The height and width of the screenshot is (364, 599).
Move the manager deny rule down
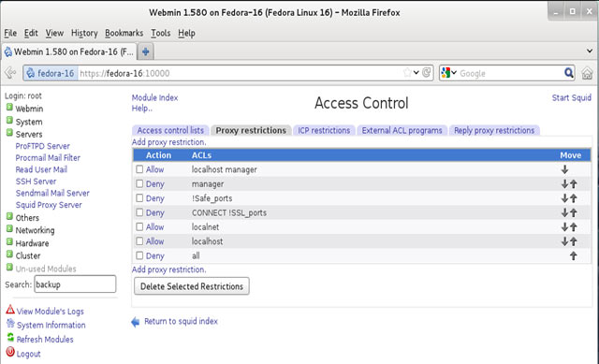564,184
